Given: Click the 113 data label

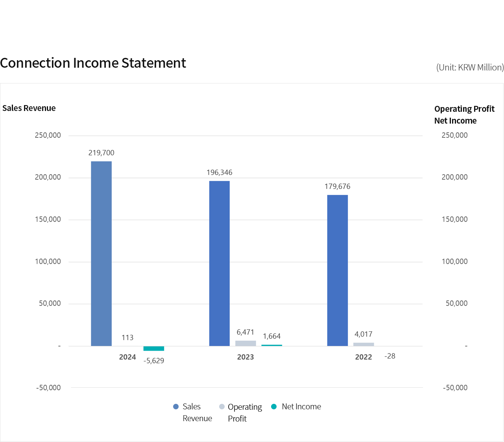Looking at the screenshot, I should [127, 338].
